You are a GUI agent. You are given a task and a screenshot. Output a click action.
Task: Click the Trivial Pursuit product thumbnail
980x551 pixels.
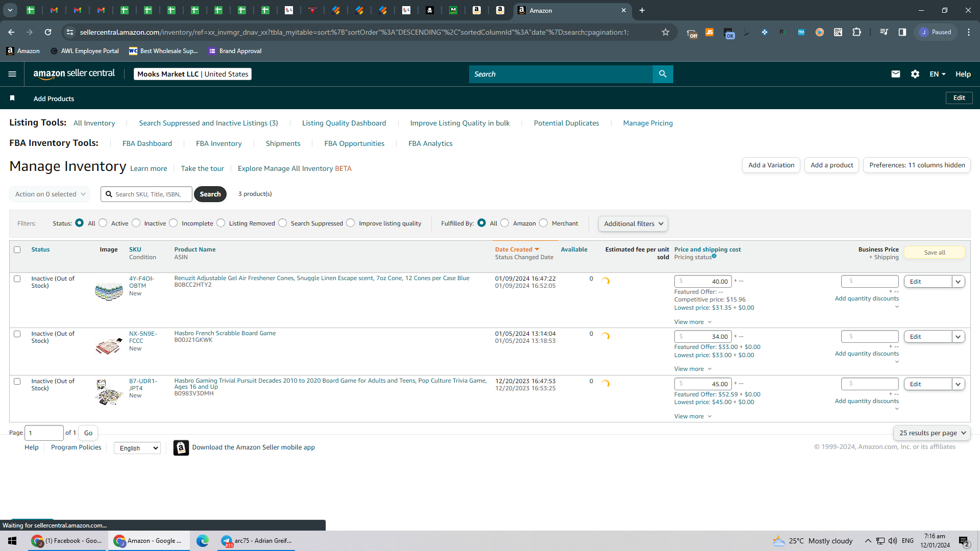tap(109, 392)
